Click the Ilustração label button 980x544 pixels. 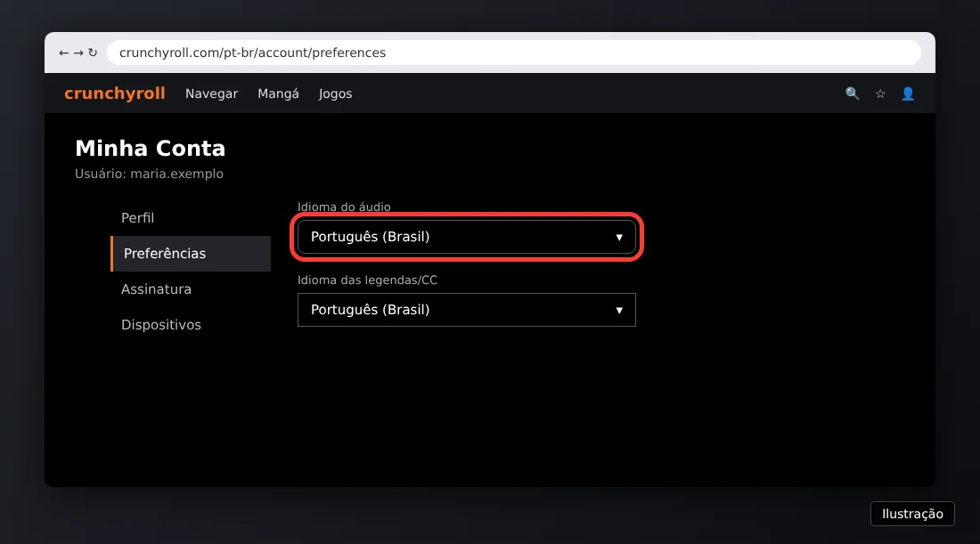(x=912, y=514)
